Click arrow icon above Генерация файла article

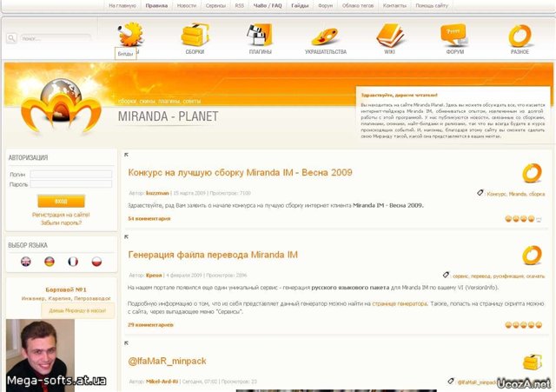[x=126, y=236]
